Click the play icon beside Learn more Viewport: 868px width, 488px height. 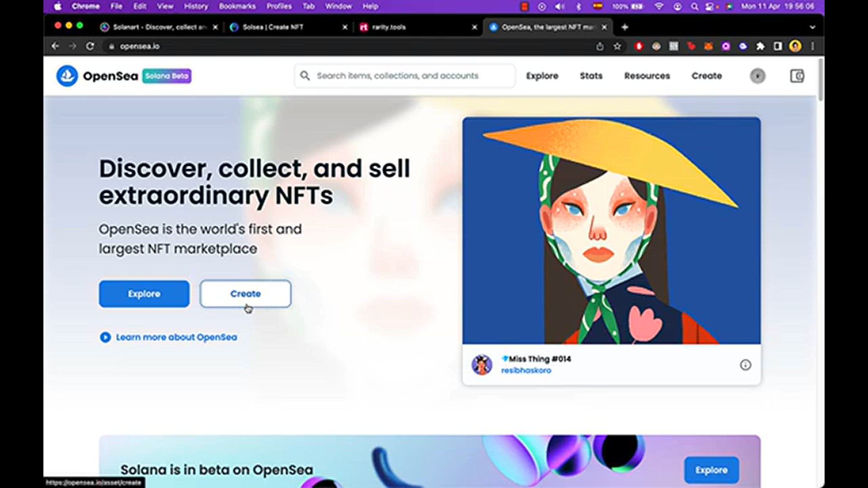[x=105, y=337]
